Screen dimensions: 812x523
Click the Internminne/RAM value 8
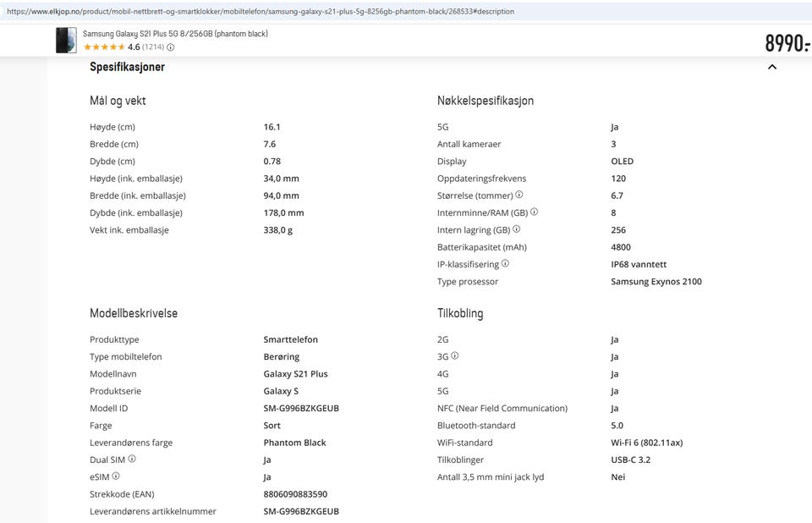tap(614, 212)
